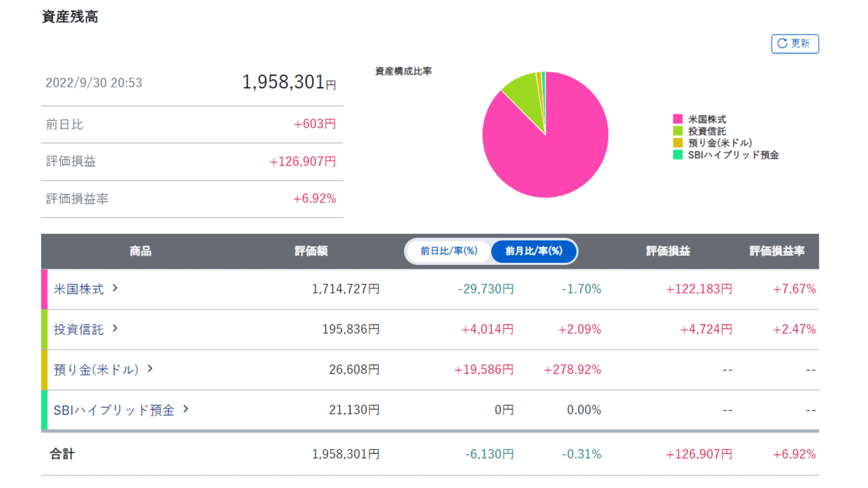Expand the chevron next to SBIハイブリッド預金

(186, 409)
